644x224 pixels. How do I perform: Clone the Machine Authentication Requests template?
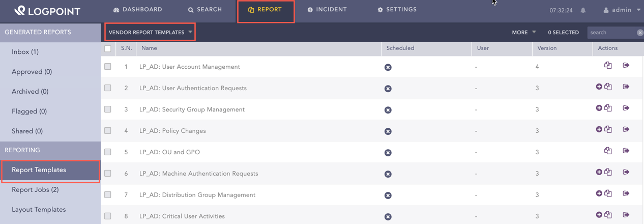pyautogui.click(x=608, y=172)
